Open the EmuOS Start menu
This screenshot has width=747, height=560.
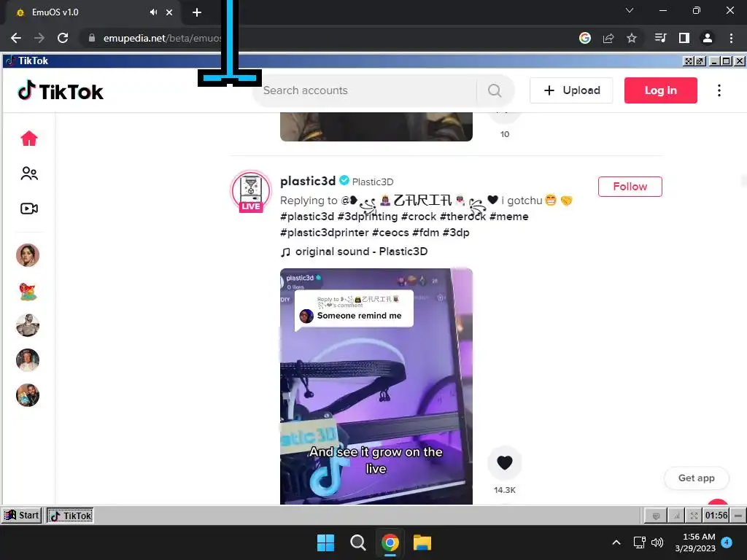[x=21, y=516]
